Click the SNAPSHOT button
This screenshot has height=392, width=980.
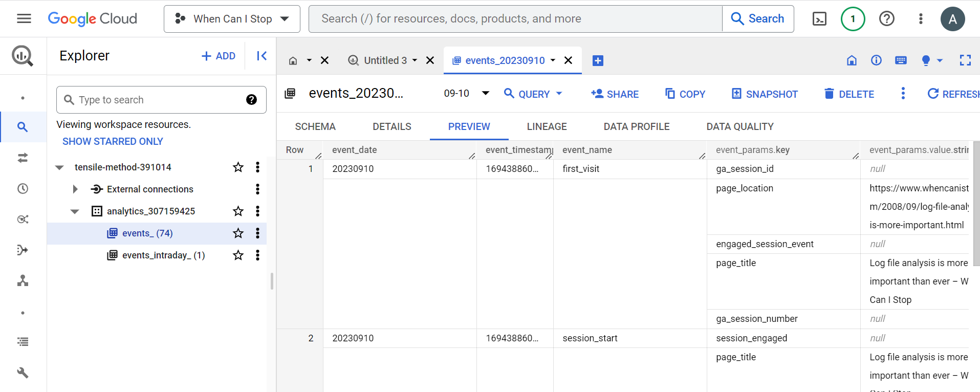point(765,94)
